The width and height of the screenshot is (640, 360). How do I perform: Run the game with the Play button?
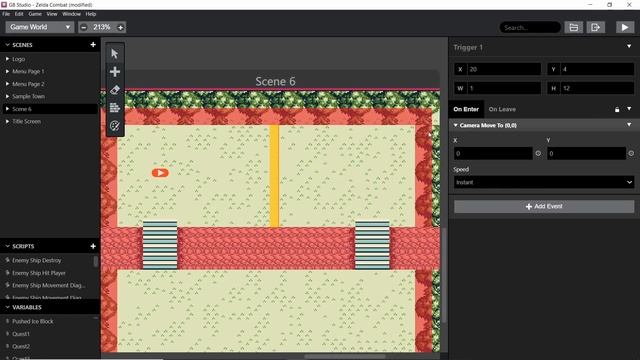(x=624, y=27)
